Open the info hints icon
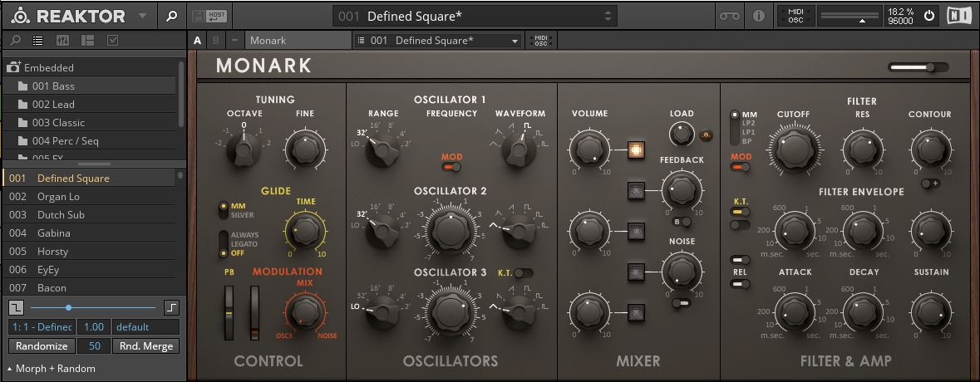 point(759,16)
